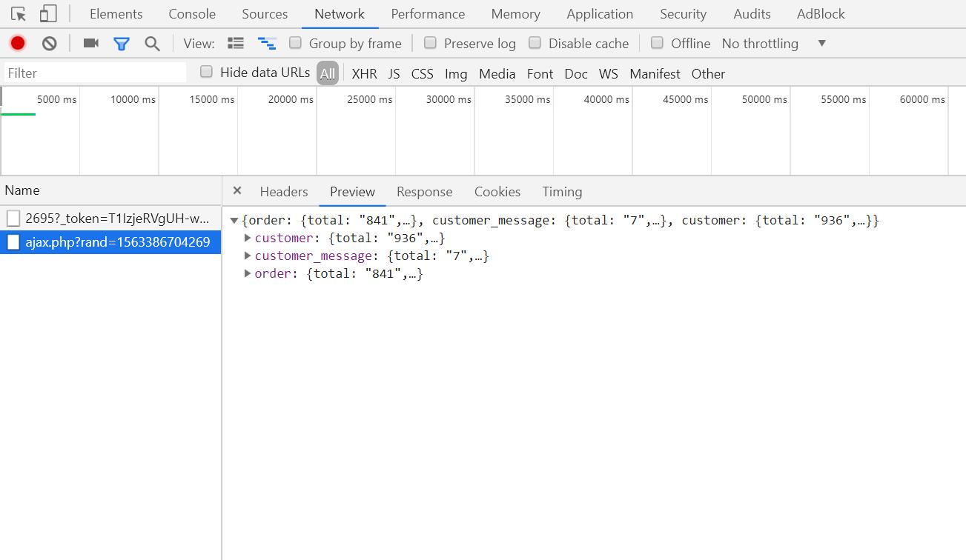966x560 pixels.
Task: Search network requests with the magnifier icon
Action: [x=152, y=43]
